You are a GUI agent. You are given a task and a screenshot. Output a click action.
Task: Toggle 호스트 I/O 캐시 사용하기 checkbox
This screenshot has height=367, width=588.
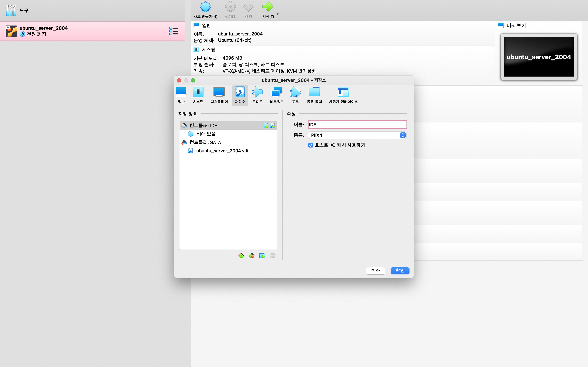click(311, 145)
